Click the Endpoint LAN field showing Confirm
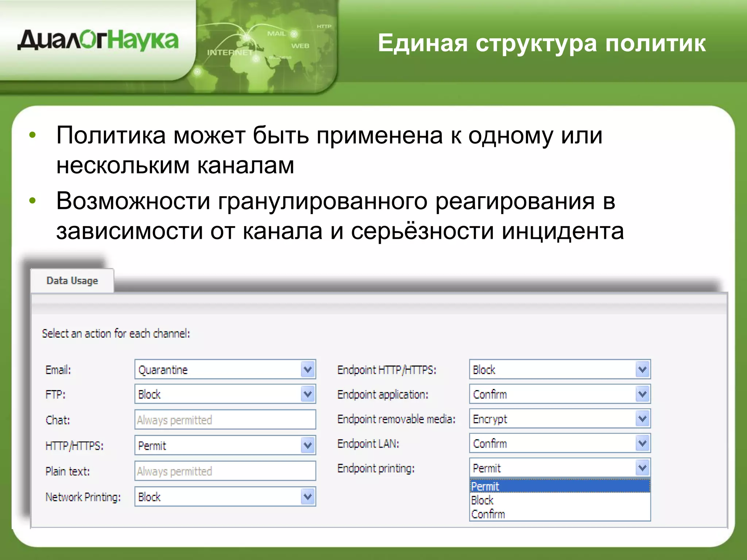 pos(560,443)
